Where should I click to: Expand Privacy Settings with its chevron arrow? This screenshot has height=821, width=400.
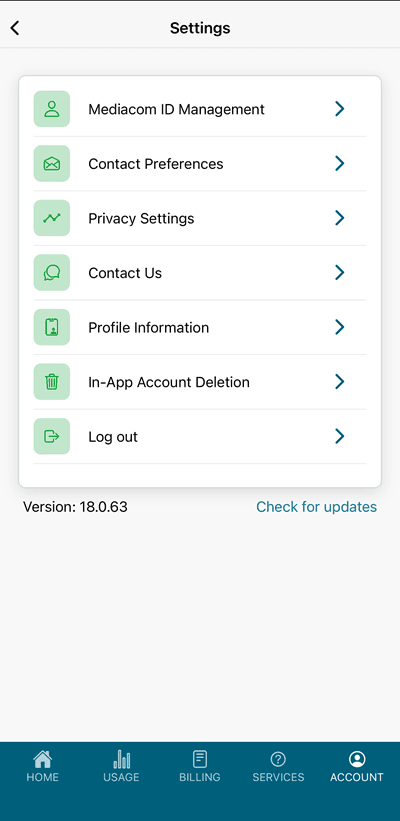[x=340, y=218]
